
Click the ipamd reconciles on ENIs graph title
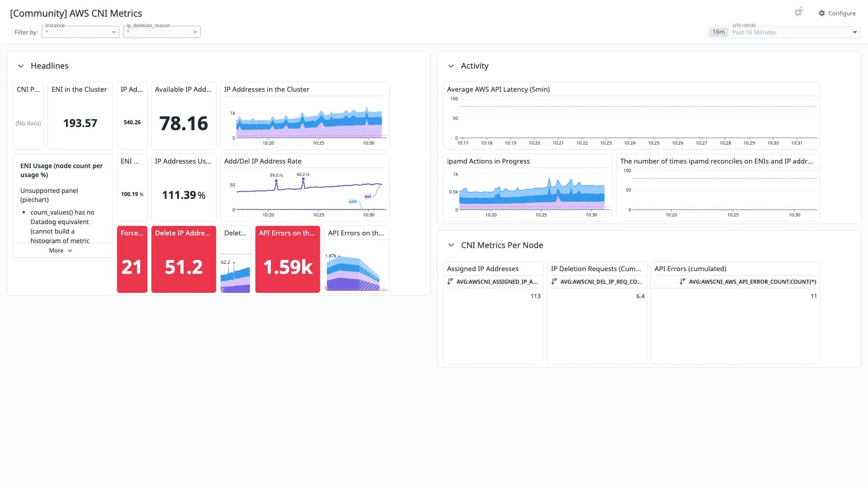[716, 161]
